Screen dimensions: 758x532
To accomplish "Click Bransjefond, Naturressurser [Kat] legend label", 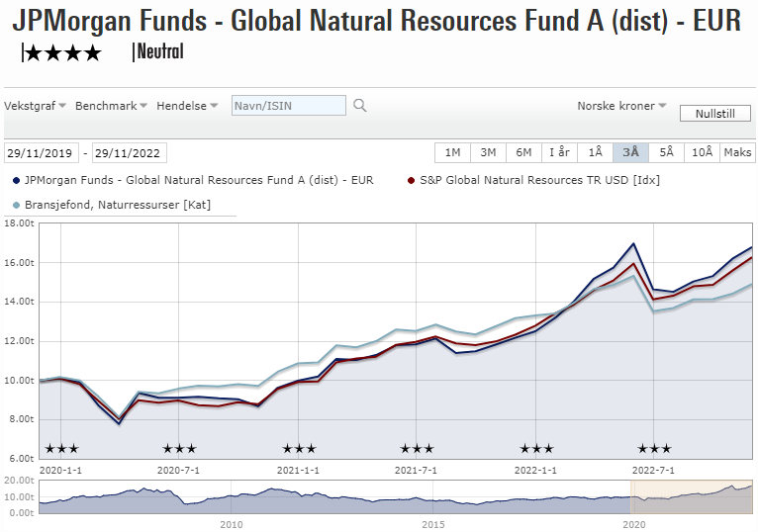I will pyautogui.click(x=118, y=205).
